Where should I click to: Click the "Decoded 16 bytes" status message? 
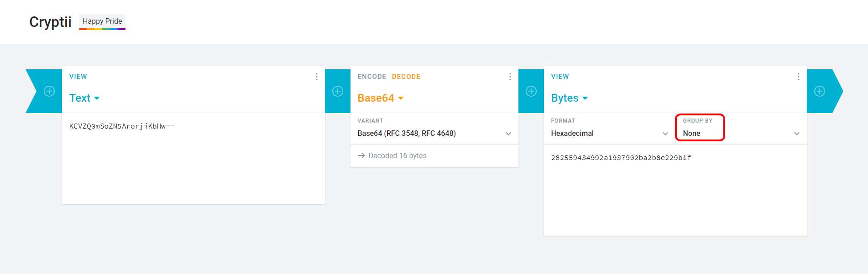point(397,156)
